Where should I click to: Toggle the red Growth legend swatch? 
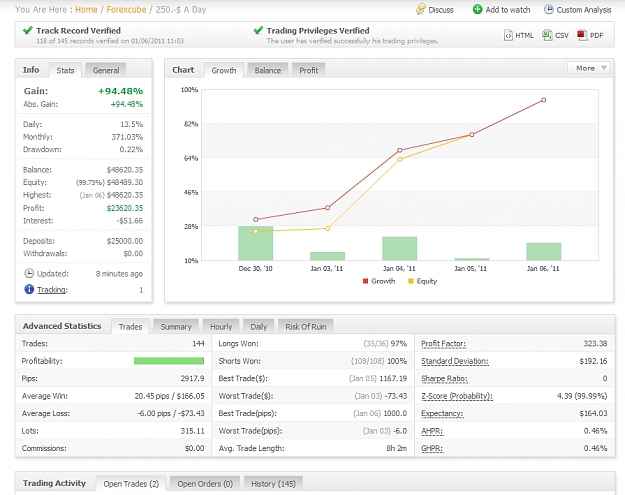[365, 281]
